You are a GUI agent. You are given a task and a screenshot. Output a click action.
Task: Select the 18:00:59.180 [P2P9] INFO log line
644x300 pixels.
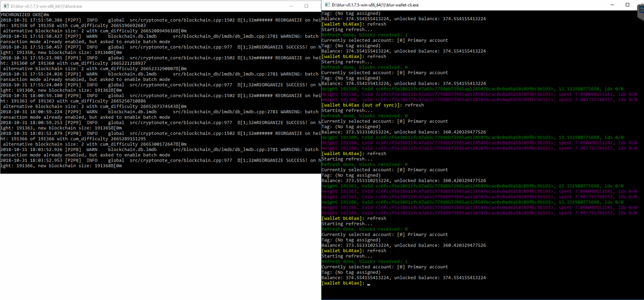159,96
